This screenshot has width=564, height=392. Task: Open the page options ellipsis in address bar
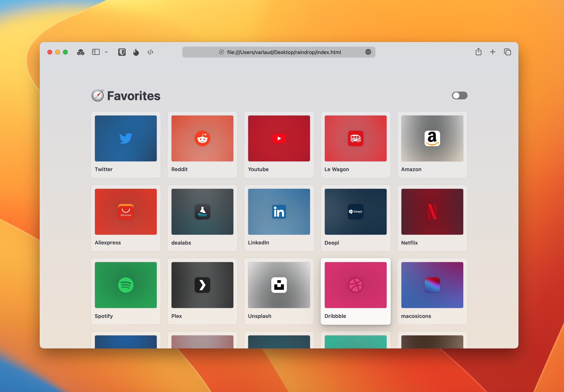tap(368, 52)
